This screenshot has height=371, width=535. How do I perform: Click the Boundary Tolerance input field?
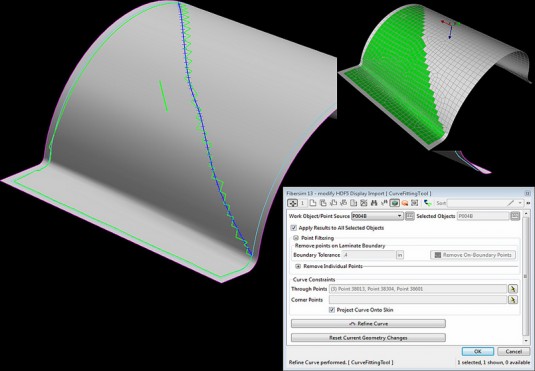tap(369, 255)
